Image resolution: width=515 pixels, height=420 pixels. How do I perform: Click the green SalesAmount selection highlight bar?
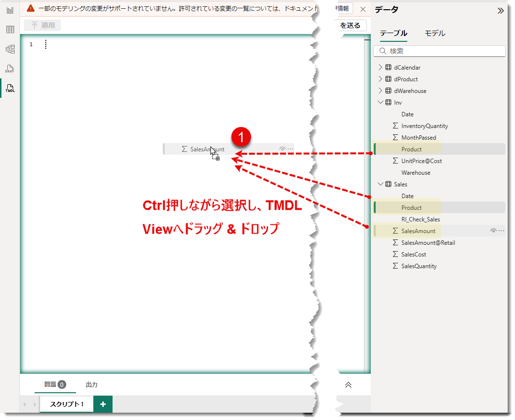tap(374, 230)
